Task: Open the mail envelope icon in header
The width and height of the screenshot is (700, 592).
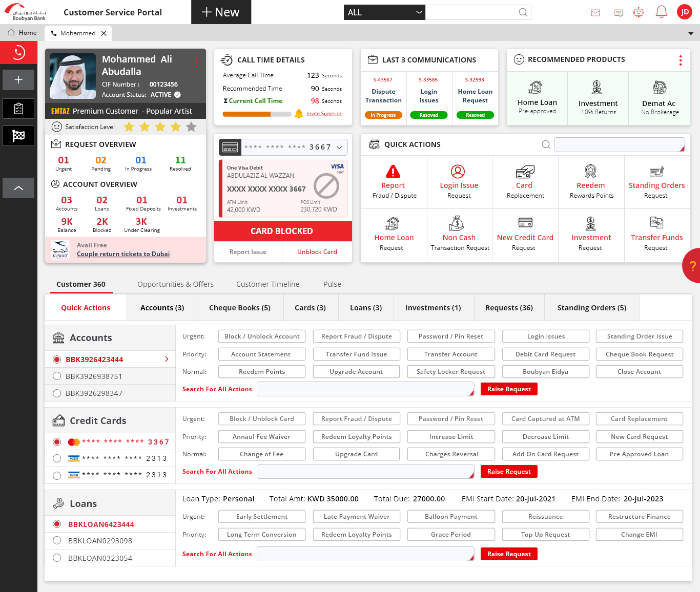Action: (x=595, y=13)
